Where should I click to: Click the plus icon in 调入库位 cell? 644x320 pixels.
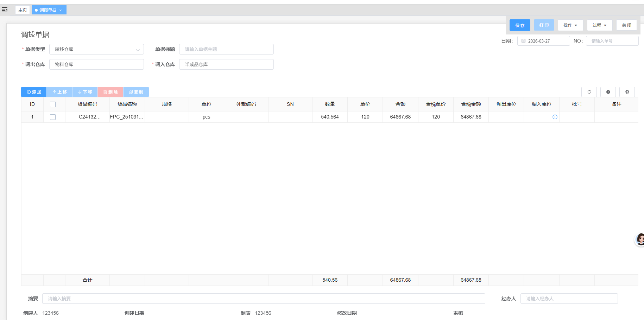(x=555, y=117)
